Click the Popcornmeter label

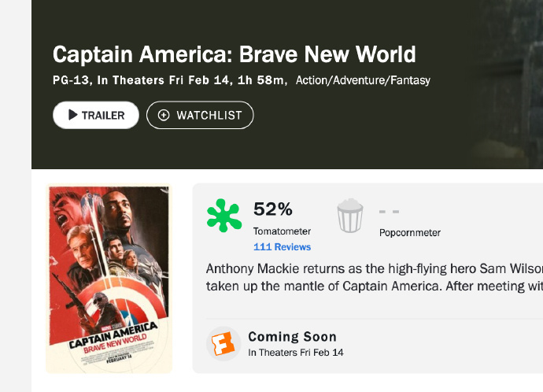click(x=409, y=232)
